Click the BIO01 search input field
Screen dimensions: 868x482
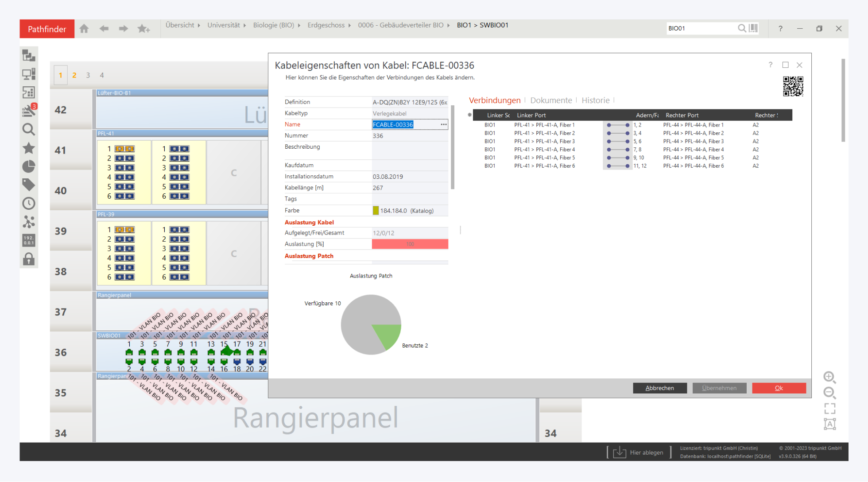[x=700, y=28]
